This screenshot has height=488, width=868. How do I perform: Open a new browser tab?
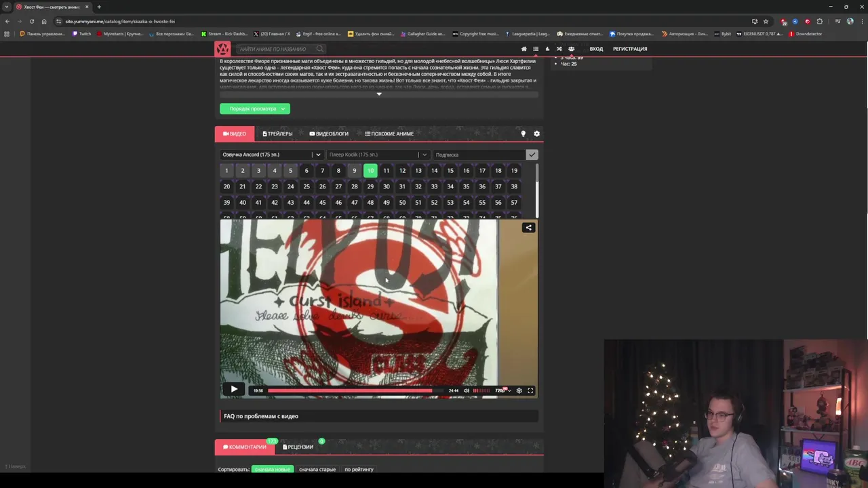[99, 7]
